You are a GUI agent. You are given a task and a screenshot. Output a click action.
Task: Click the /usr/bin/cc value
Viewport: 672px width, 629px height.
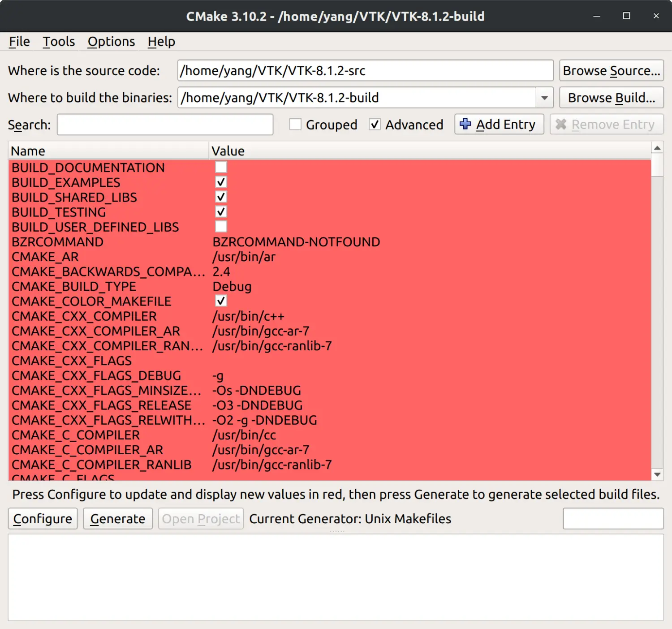[244, 435]
